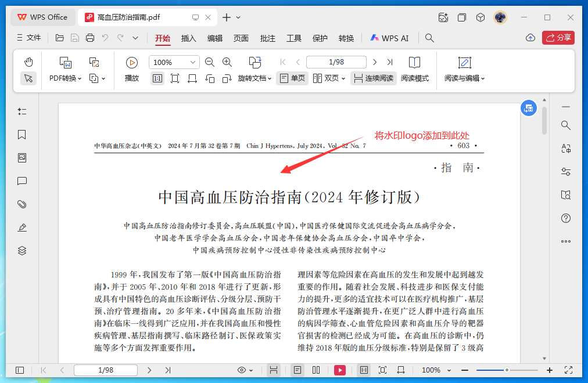Switch to the 插入 ribbon tab

(x=188, y=38)
